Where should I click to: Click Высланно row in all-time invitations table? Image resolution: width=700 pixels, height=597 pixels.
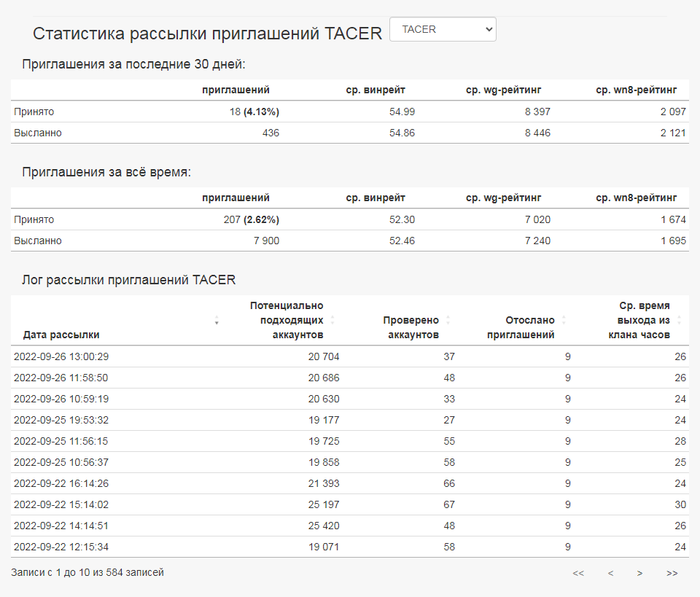[38, 241]
